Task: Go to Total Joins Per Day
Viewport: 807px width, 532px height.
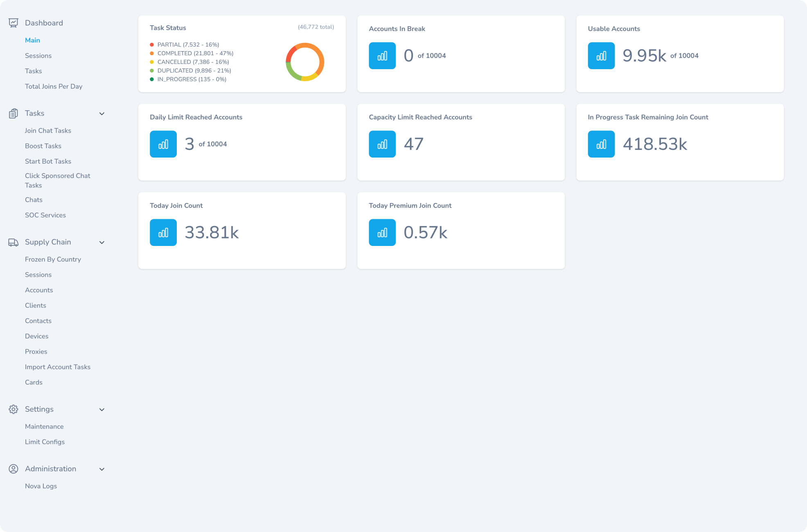Action: (x=54, y=86)
